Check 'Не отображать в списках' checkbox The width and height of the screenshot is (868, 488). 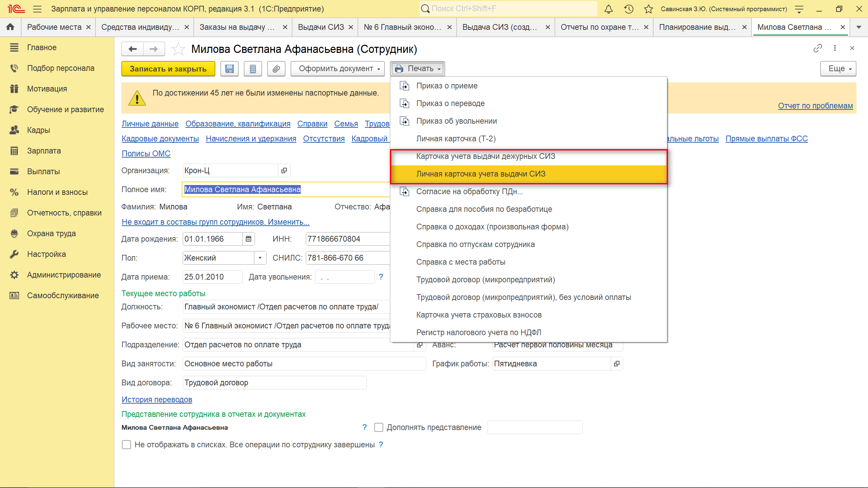[x=126, y=445]
